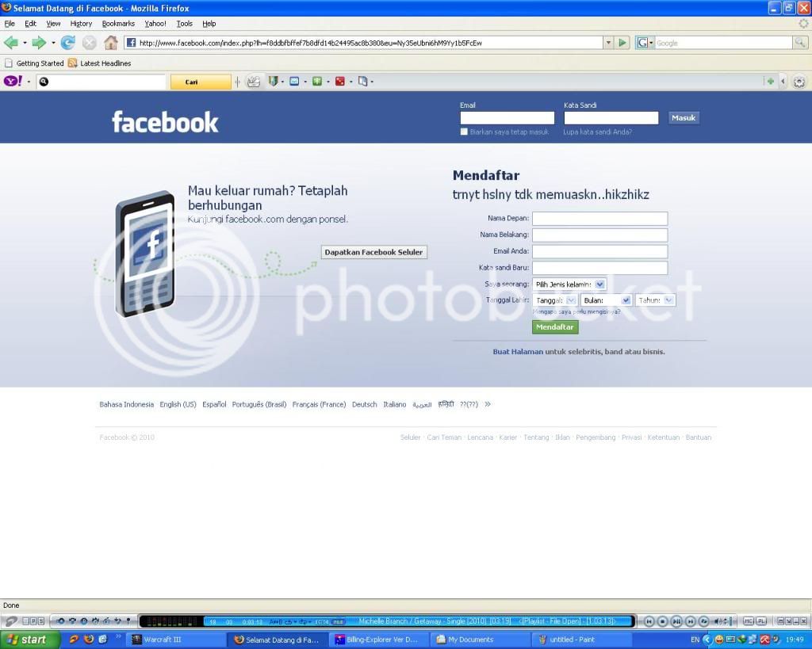Click next track in media player bar
This screenshot has width=812, height=649.
tap(691, 621)
